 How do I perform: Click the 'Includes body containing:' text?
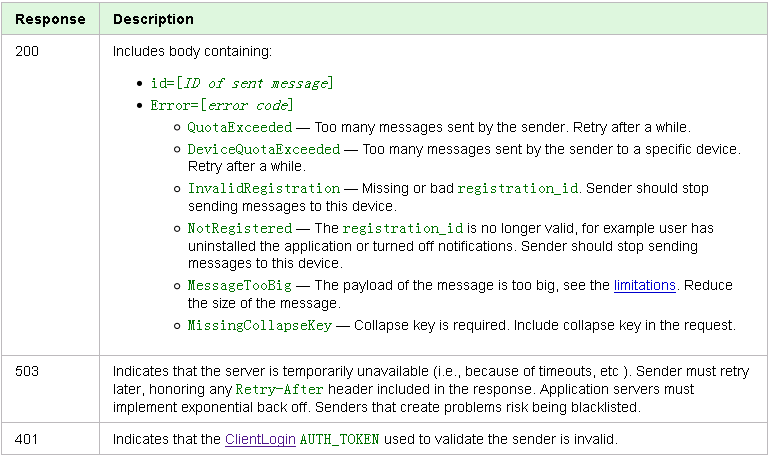click(x=192, y=51)
